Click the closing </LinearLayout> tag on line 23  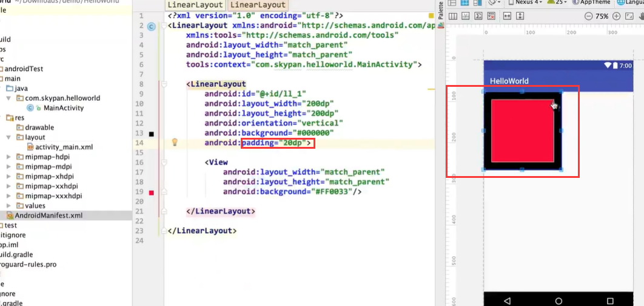click(202, 231)
